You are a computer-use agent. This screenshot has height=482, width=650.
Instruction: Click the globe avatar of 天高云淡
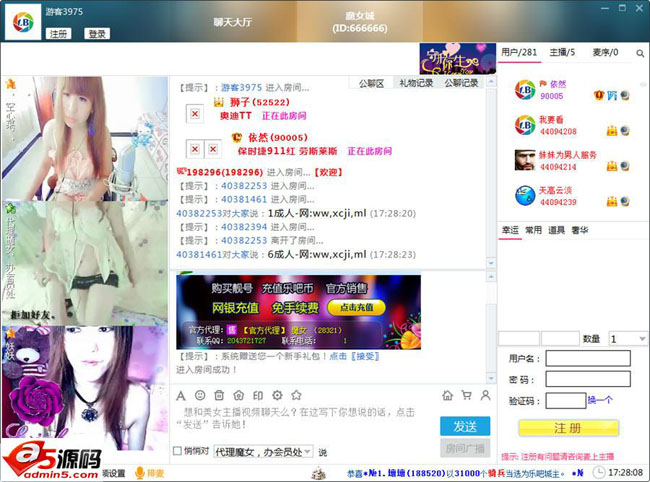tap(525, 196)
